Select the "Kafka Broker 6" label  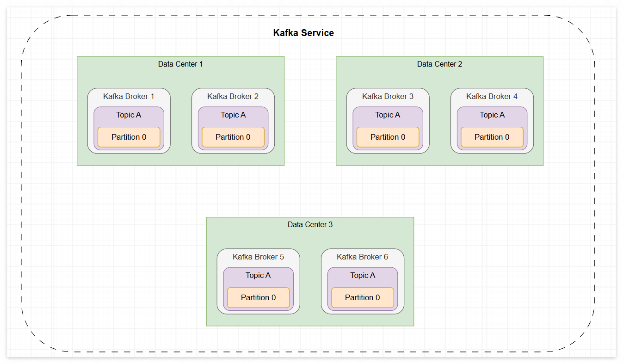tap(362, 257)
